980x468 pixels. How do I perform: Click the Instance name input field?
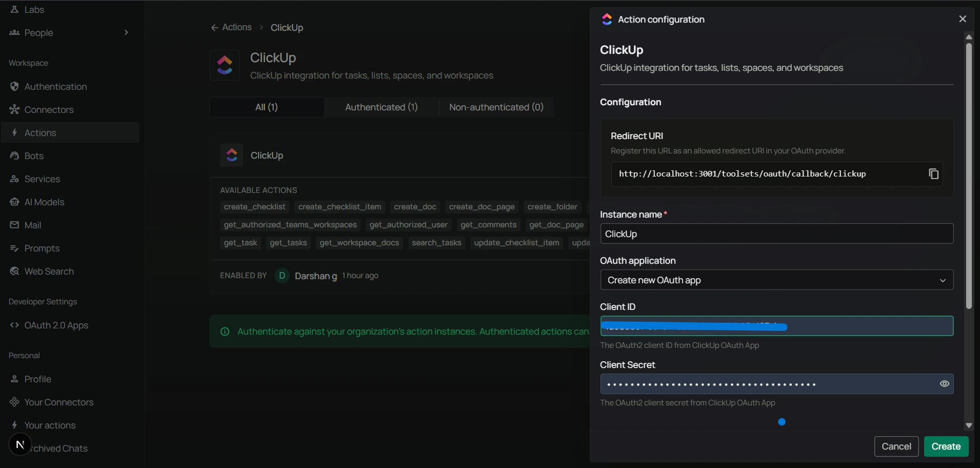(776, 233)
